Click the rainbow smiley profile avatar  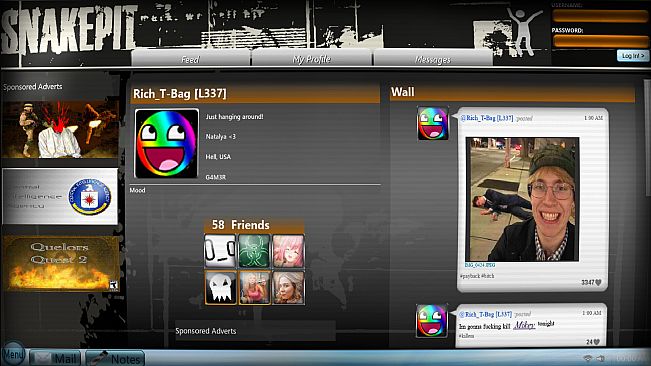[166, 144]
